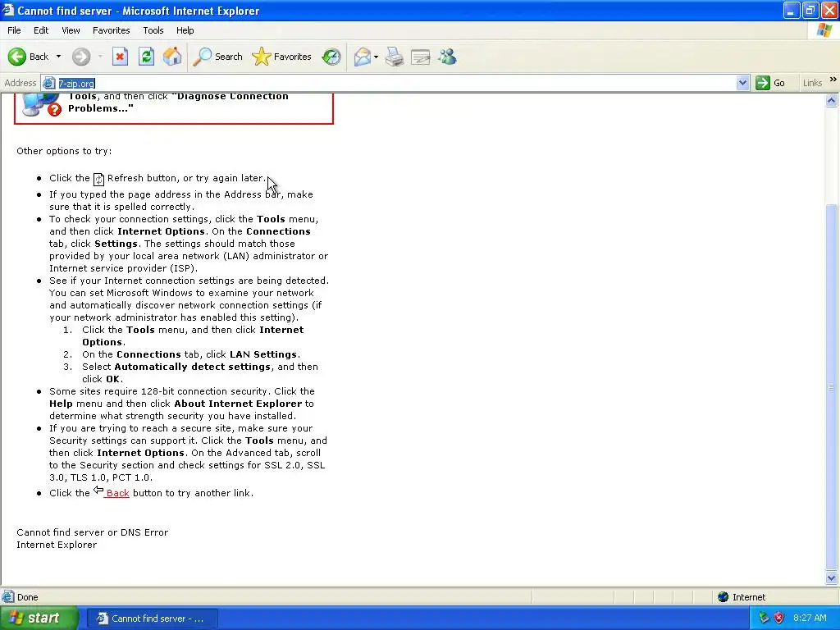The image size is (840, 630).
Task: Click the address bar containing 7-zip.org
Action: (395, 83)
